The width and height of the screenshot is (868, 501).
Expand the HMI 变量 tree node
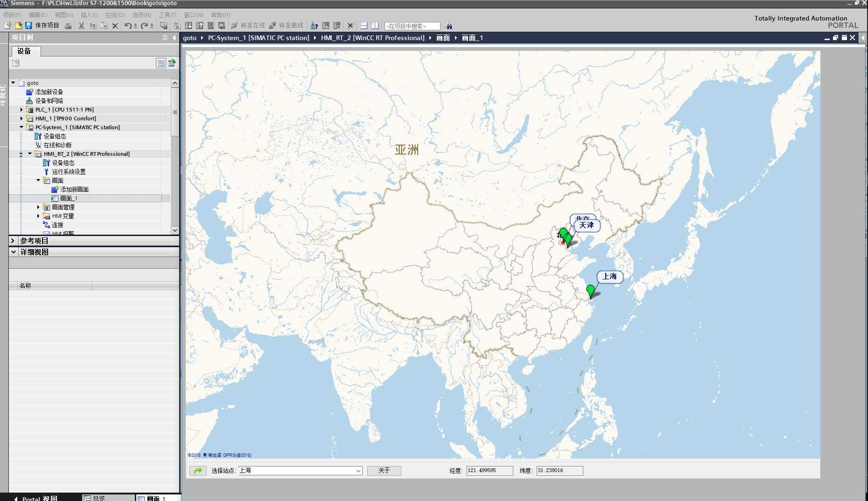(38, 216)
